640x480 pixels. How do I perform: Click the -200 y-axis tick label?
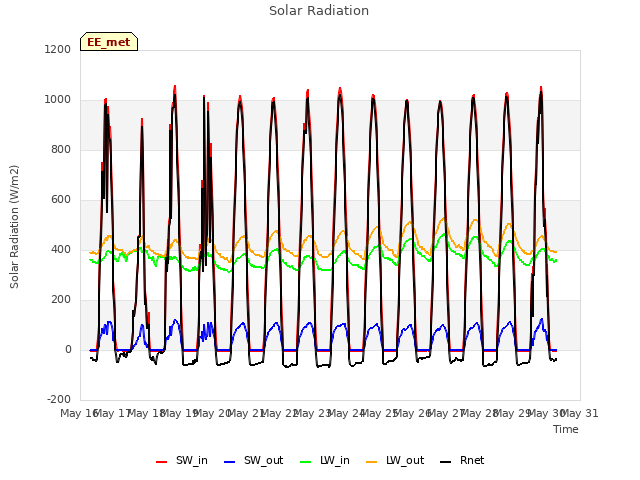(x=59, y=399)
